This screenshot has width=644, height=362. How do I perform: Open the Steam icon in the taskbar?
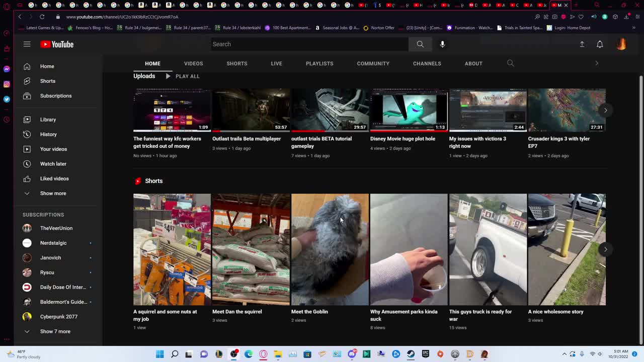[411, 354]
